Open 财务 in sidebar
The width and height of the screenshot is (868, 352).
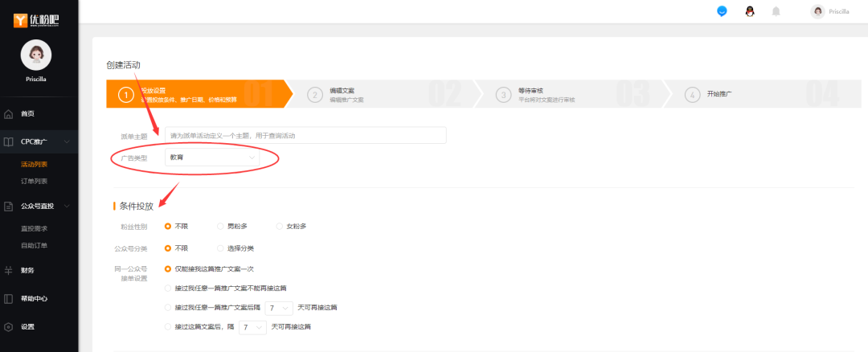(x=27, y=271)
